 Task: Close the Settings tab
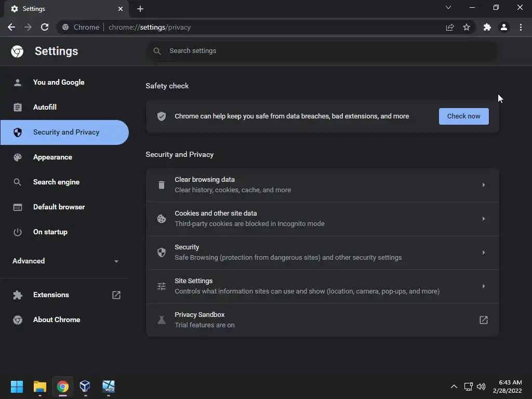[x=121, y=9]
